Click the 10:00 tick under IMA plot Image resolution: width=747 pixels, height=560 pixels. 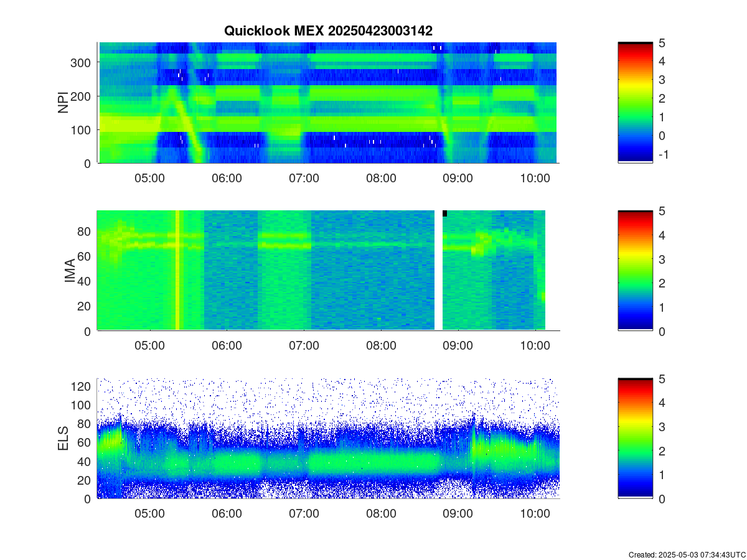535,345
